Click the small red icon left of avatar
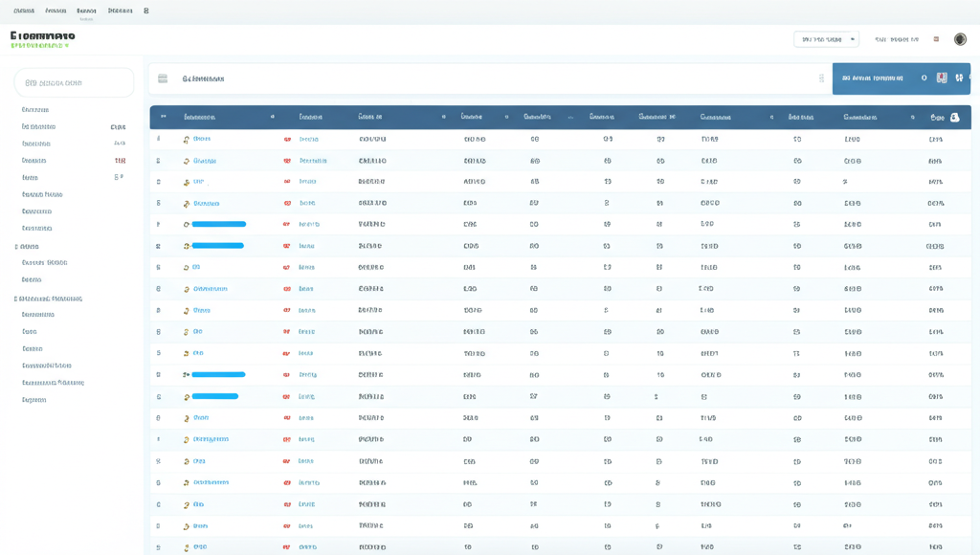Screen dimensions: 980x555 (x=936, y=39)
